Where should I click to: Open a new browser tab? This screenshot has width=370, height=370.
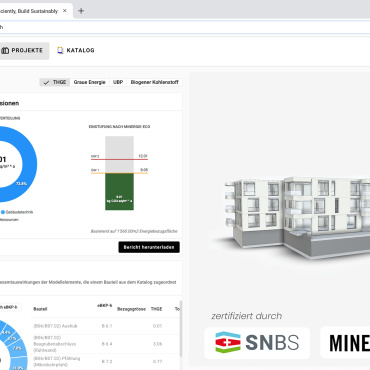pyautogui.click(x=81, y=11)
